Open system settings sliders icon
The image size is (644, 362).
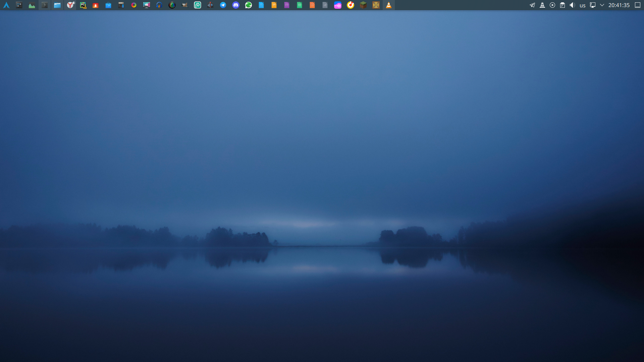(19, 5)
